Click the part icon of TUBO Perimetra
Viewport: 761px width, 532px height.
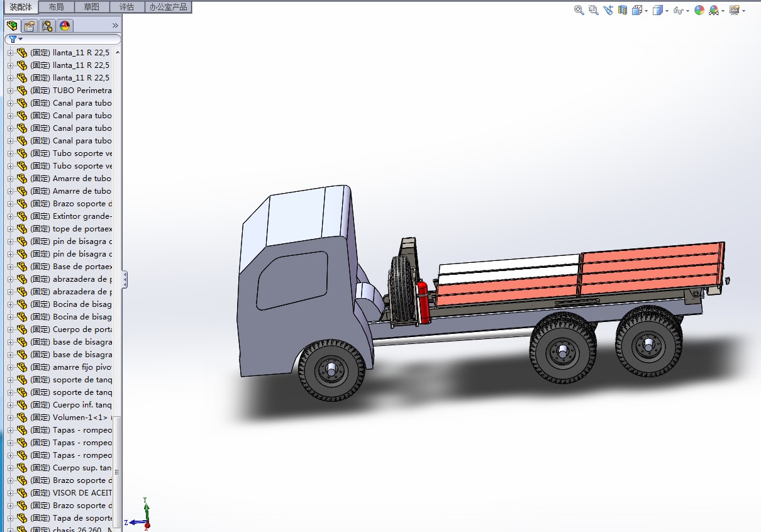point(23,91)
